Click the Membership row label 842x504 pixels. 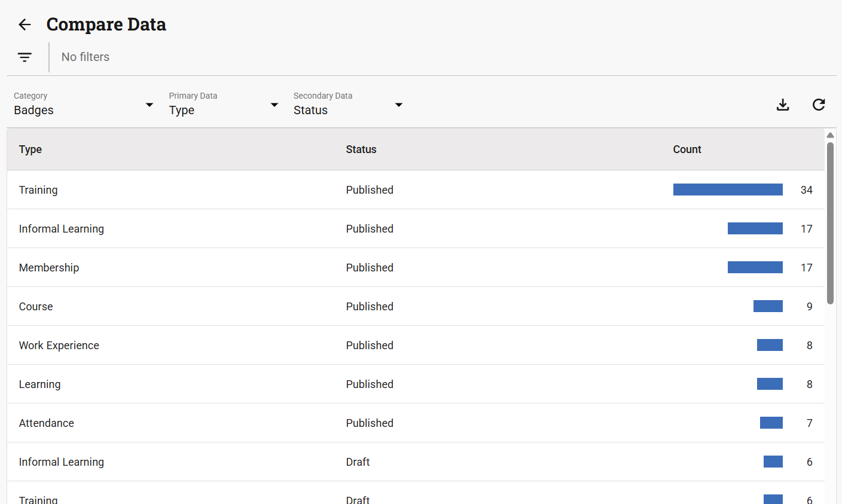[49, 268]
